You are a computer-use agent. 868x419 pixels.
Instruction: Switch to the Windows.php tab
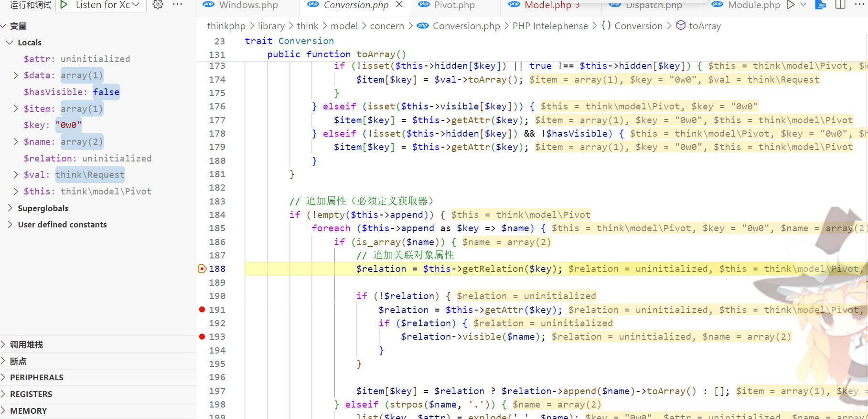[248, 5]
